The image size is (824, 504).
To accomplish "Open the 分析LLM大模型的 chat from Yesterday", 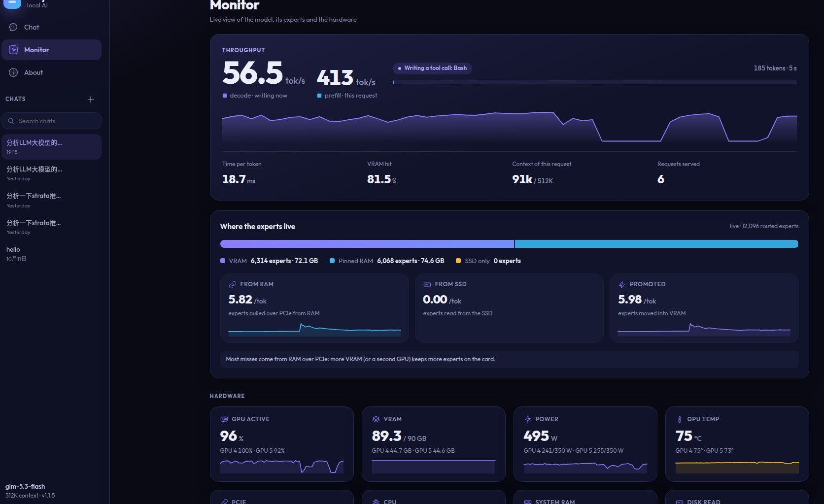I will [x=51, y=173].
